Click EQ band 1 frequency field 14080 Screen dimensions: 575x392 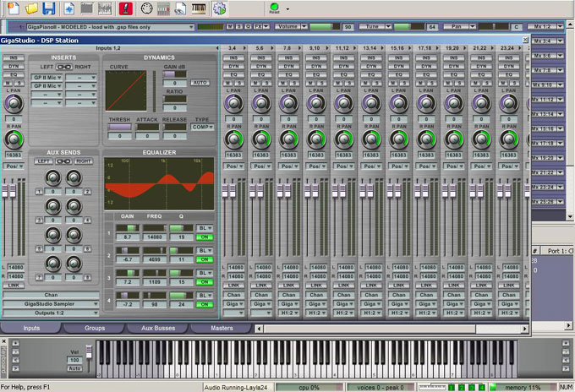[x=155, y=237]
